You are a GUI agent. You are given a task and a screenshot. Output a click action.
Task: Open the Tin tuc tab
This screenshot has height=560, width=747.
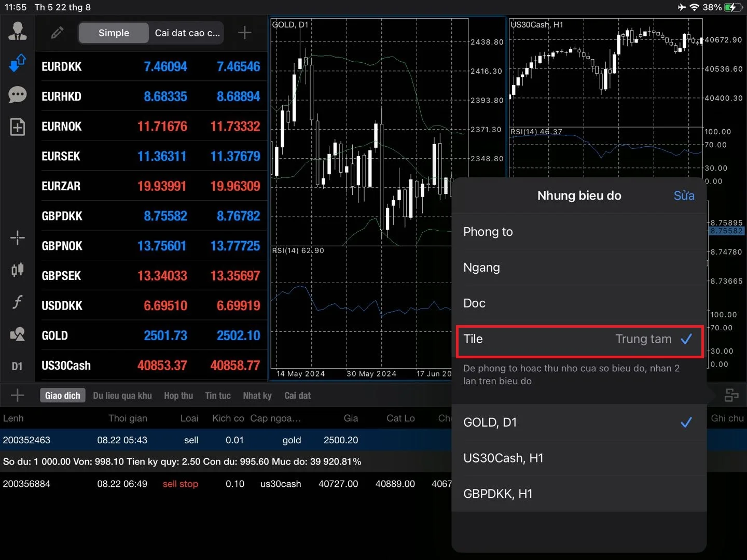tap(218, 396)
